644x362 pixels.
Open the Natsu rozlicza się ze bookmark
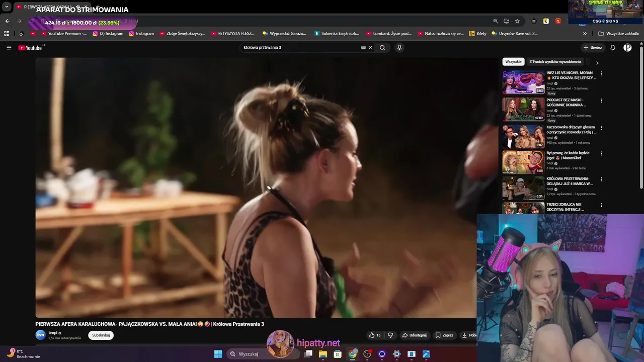pyautogui.click(x=440, y=34)
